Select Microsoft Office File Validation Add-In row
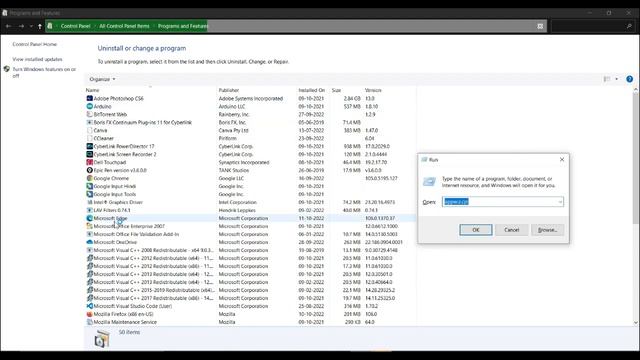640x360 pixels. coord(251,234)
